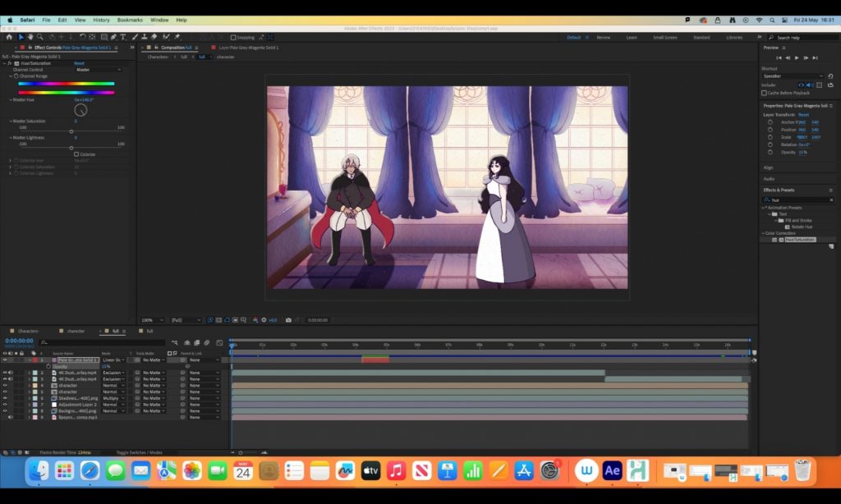Select the Selection arrow tool
The image size is (841, 504).
point(21,37)
